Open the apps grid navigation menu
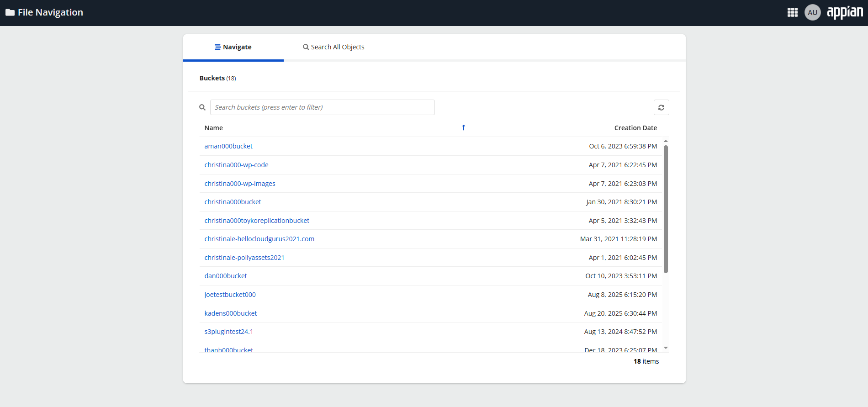The image size is (868, 407). pos(793,13)
